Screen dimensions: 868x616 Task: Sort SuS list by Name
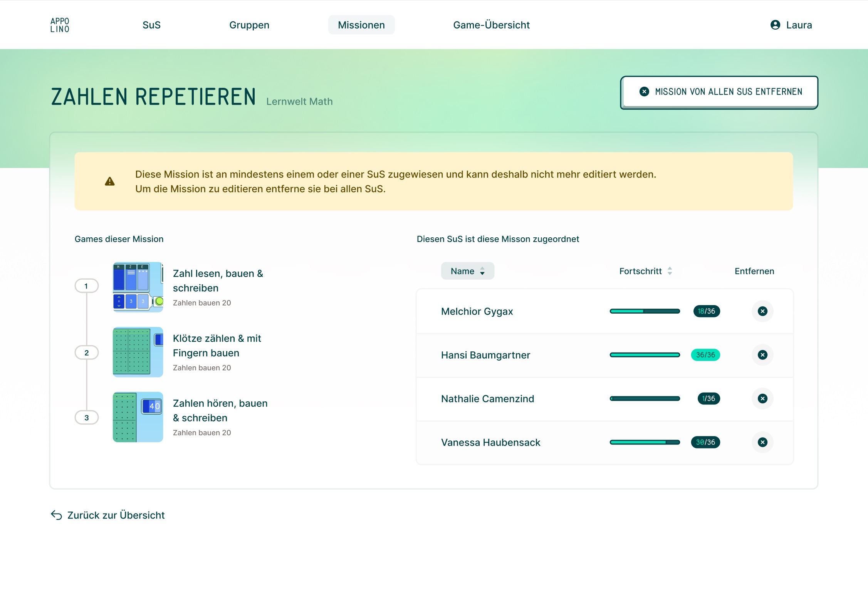pyautogui.click(x=467, y=271)
